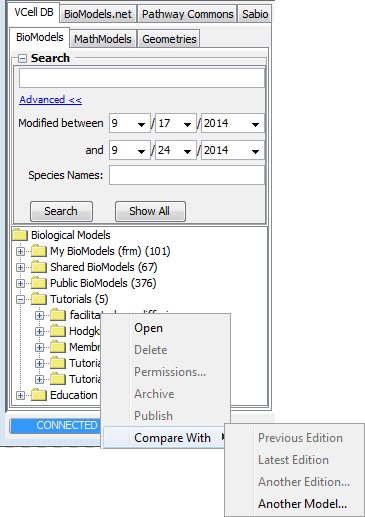Viewport: 365px width, 517px height.
Task: Expand the Hodgk tutorial node
Action: pyautogui.click(x=39, y=331)
